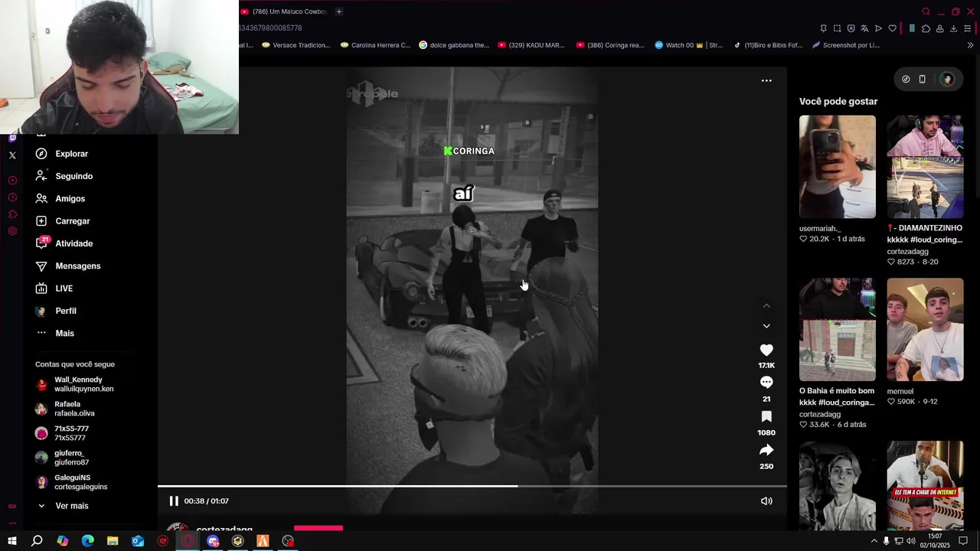Viewport: 980px width, 551px height.
Task: Open Windows Start menu
Action: pyautogui.click(x=12, y=541)
